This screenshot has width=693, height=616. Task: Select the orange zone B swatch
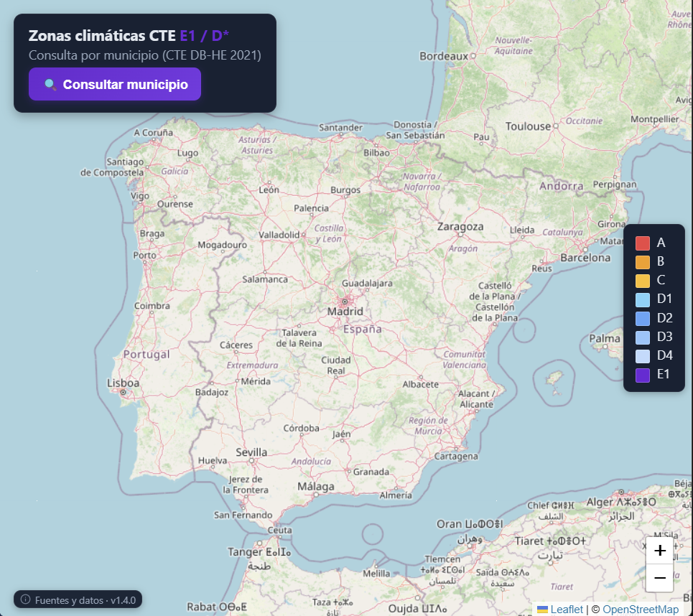[x=643, y=262]
